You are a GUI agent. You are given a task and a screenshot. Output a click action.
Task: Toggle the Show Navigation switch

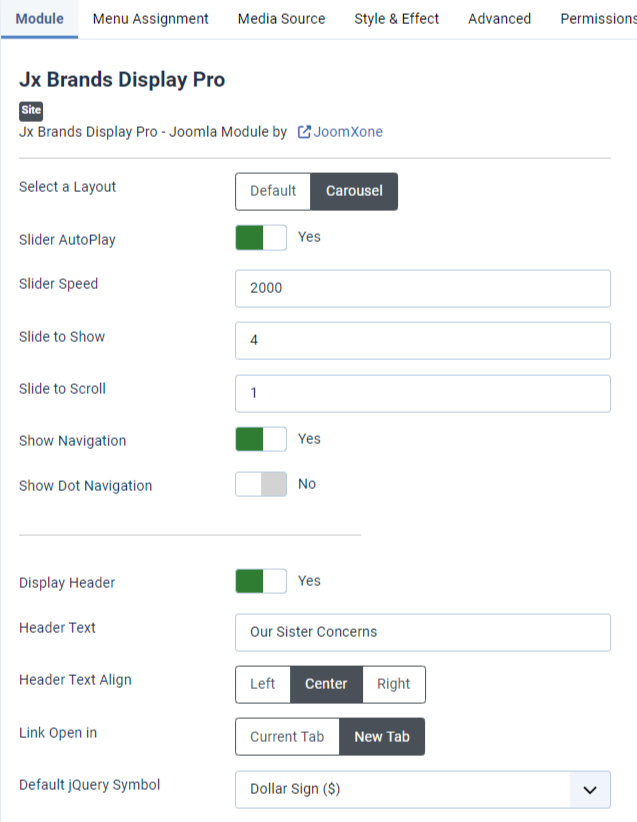coord(261,439)
